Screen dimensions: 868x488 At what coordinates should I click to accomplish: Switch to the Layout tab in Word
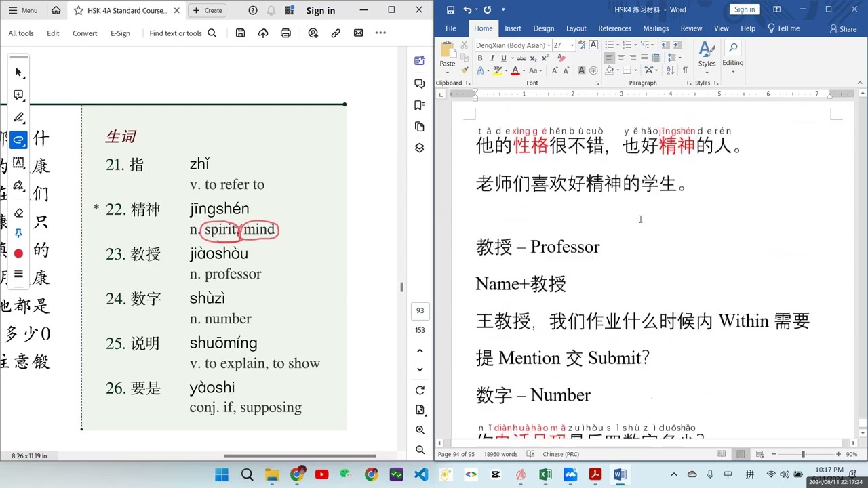576,28
